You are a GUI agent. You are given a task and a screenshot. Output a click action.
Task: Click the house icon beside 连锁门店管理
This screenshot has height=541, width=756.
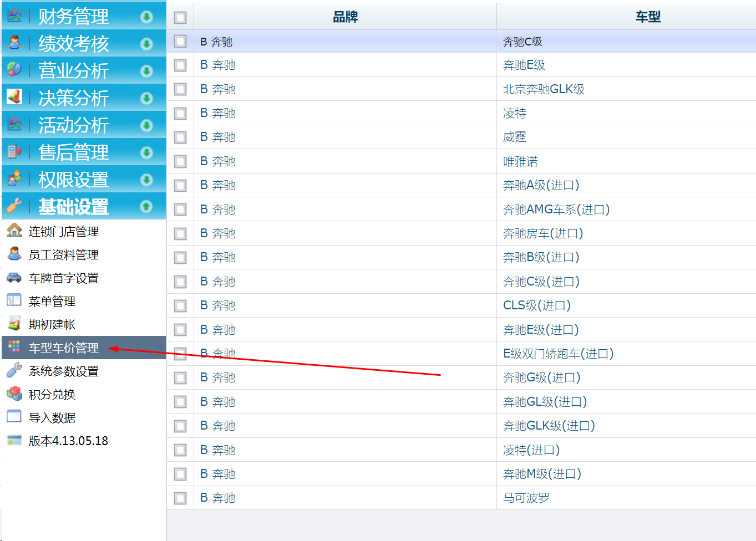[14, 231]
